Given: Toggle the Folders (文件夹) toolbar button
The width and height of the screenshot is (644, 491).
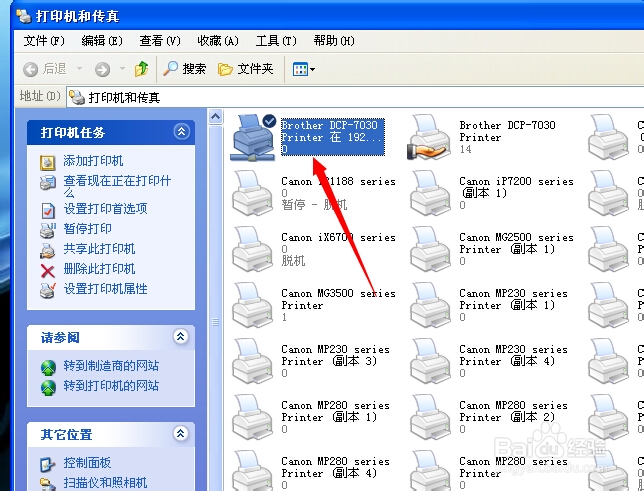Looking at the screenshot, I should pyautogui.click(x=245, y=69).
